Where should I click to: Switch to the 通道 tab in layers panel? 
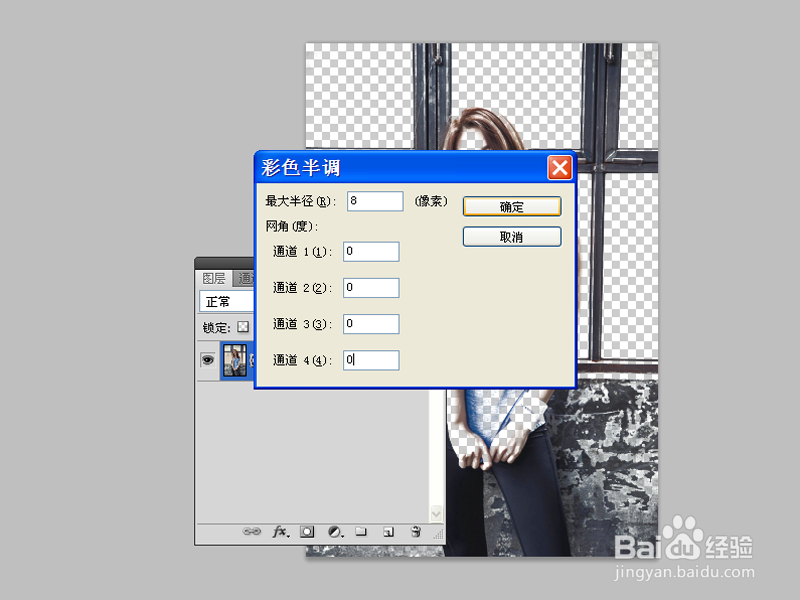point(244,279)
